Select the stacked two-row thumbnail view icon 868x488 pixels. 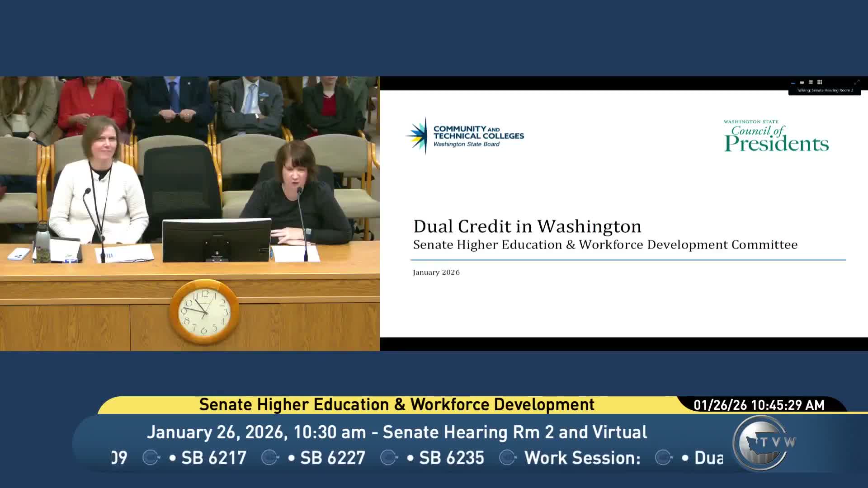tap(811, 82)
